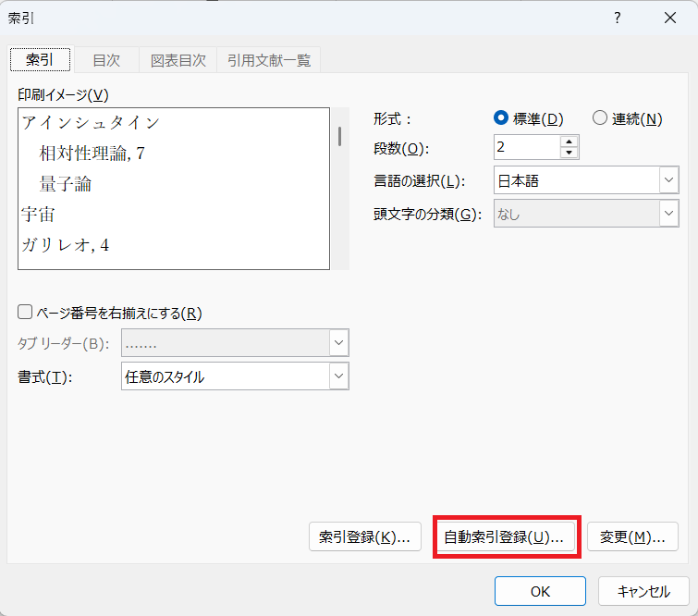698x616 pixels.
Task: Decrease 段数 with the down spinner arrow
Action: click(x=569, y=153)
